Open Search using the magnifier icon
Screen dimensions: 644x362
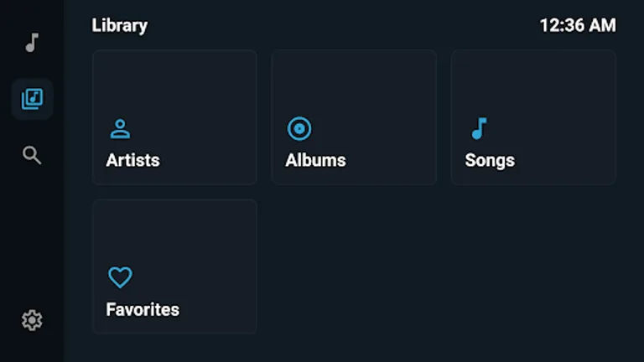32,155
